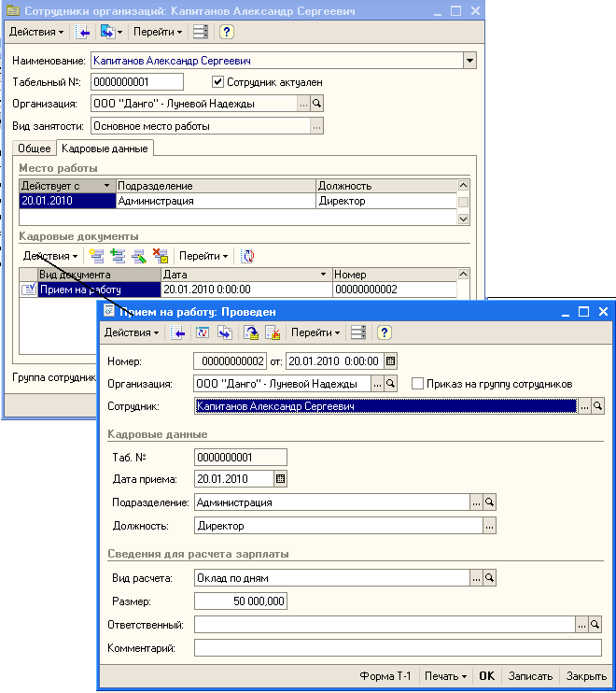This screenshot has height=693, width=616.
Task: Click the OK button
Action: click(486, 676)
